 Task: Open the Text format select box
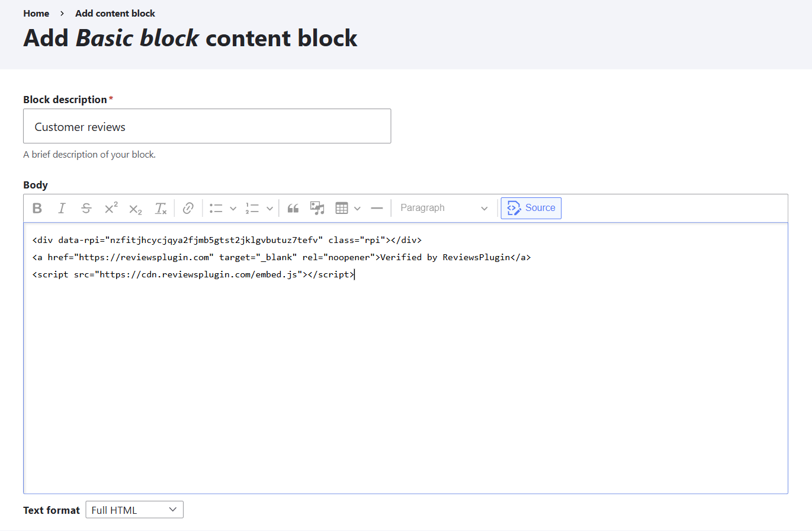tap(134, 510)
